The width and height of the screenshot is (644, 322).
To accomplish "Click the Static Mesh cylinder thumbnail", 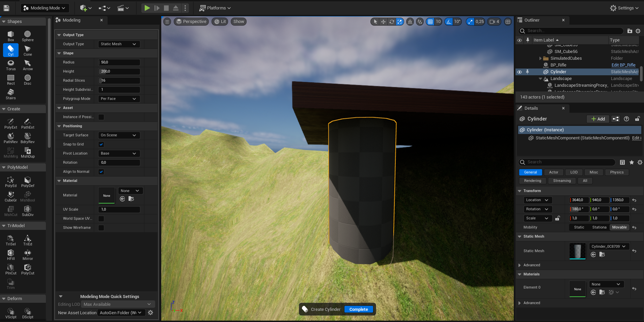I will pos(578,251).
